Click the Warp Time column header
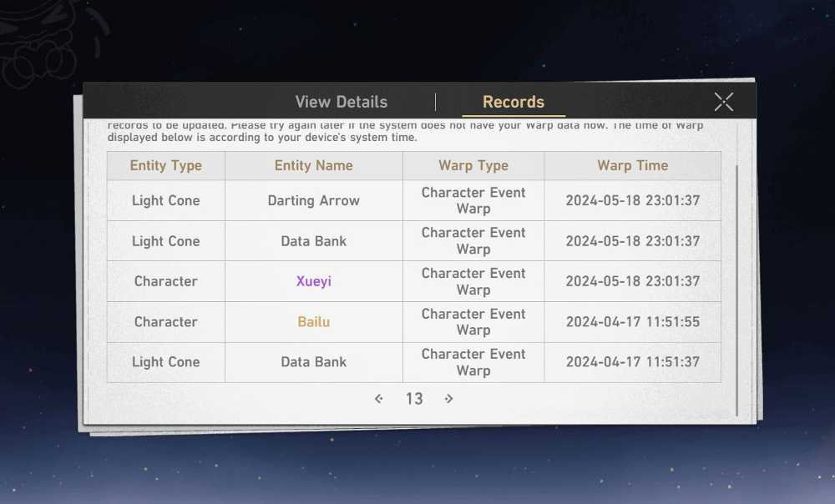The width and height of the screenshot is (835, 504). click(633, 165)
